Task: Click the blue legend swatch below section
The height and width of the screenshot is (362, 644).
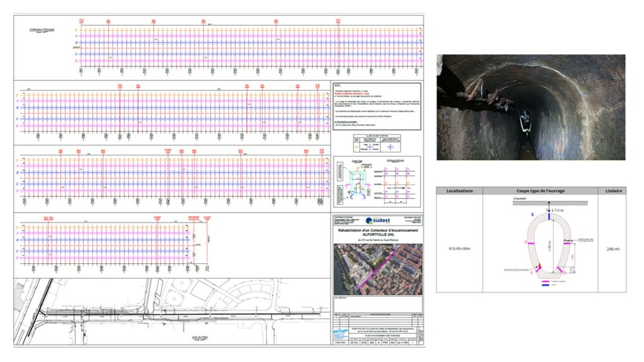Action: pos(545,285)
